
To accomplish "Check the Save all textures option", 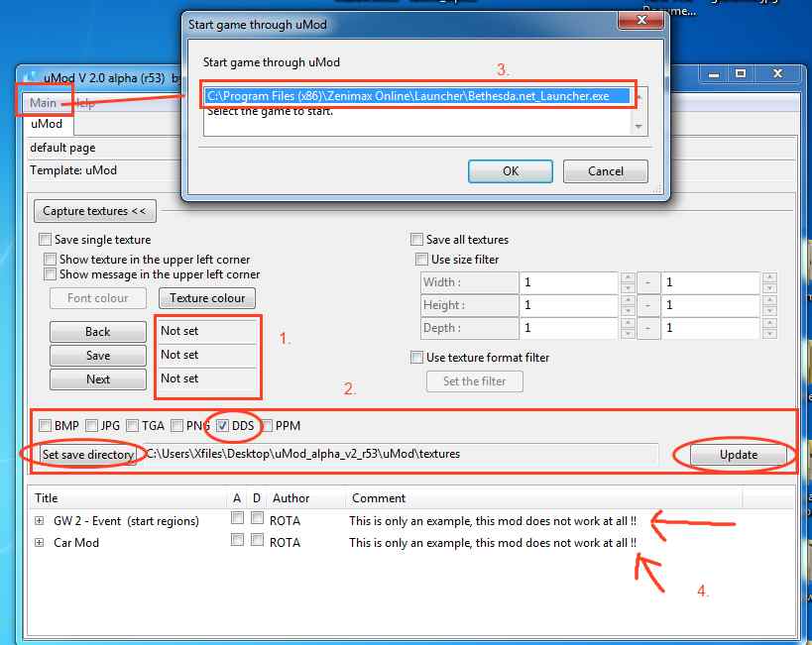I will (416, 240).
